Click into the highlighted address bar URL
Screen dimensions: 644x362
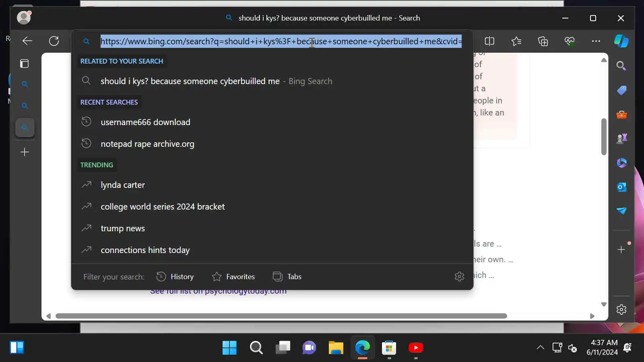281,41
